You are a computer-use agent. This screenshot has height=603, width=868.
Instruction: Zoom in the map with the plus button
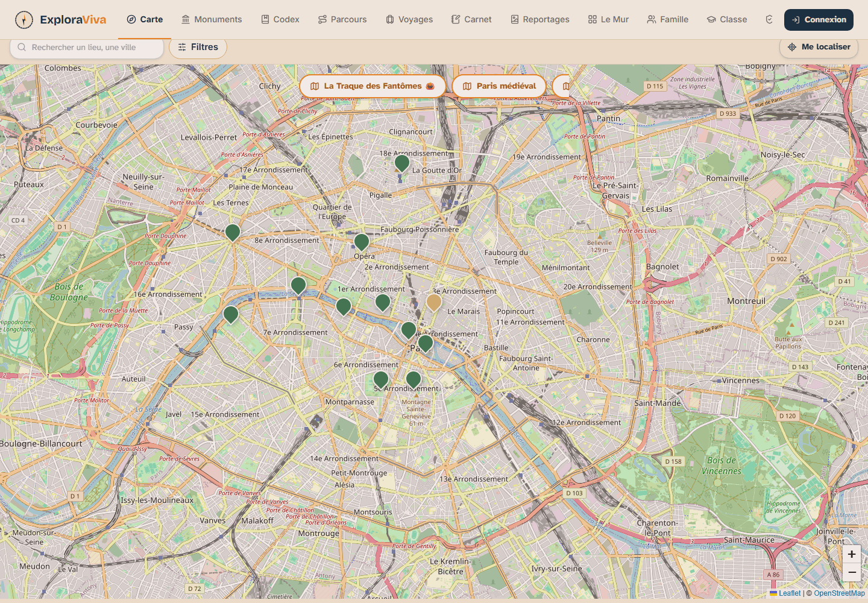pyautogui.click(x=852, y=554)
